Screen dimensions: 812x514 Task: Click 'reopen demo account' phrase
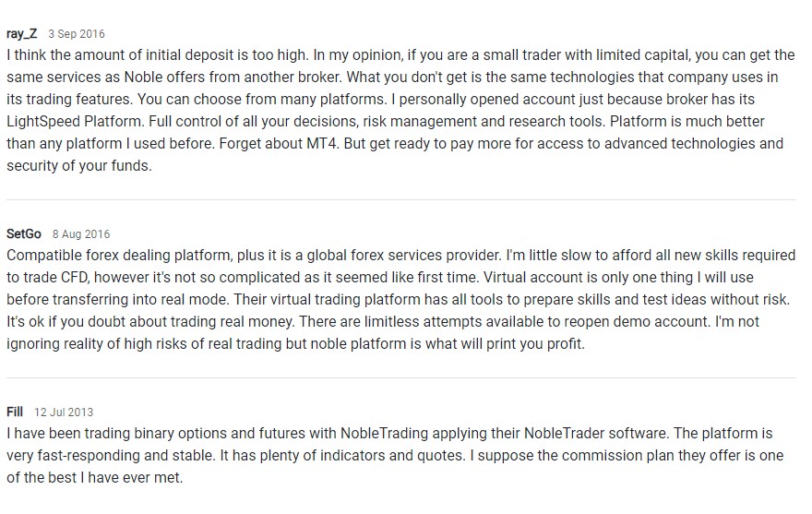(x=637, y=322)
